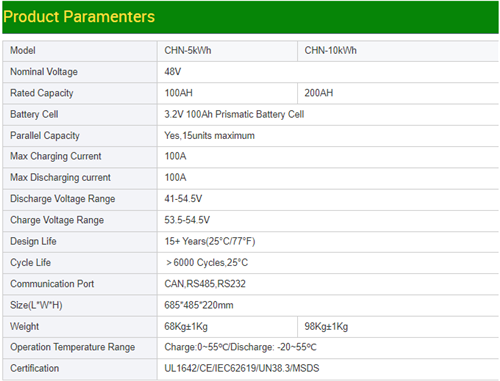Click the 53.5-54.5V charge voltage value
Image resolution: width=500 pixels, height=381 pixels.
point(187,220)
